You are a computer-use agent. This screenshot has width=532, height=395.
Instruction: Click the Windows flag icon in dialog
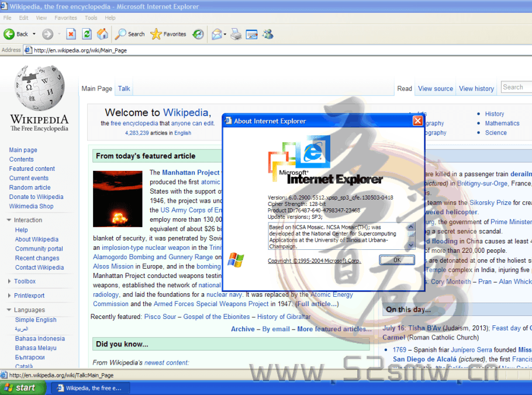pyautogui.click(x=236, y=260)
